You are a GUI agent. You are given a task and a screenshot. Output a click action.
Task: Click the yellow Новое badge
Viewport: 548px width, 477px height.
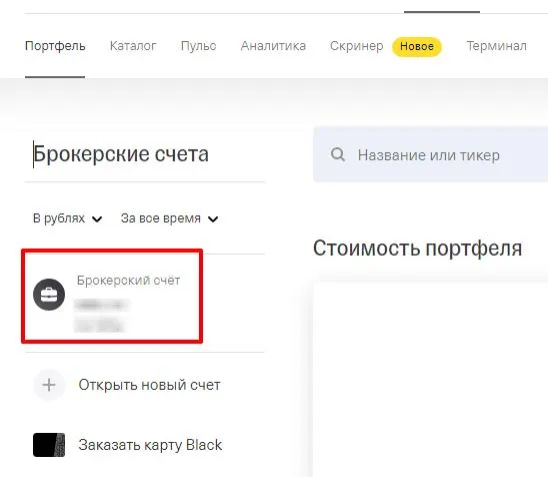coord(417,46)
